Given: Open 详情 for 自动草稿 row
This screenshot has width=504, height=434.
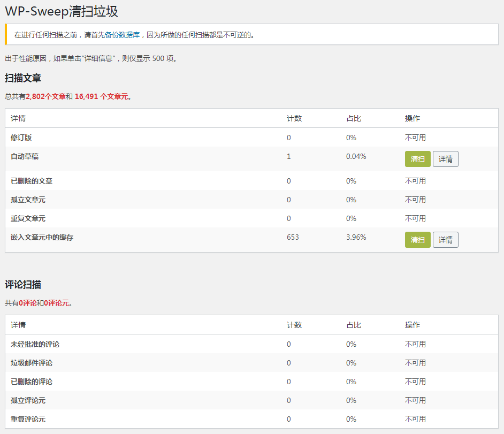Looking at the screenshot, I should [x=446, y=159].
